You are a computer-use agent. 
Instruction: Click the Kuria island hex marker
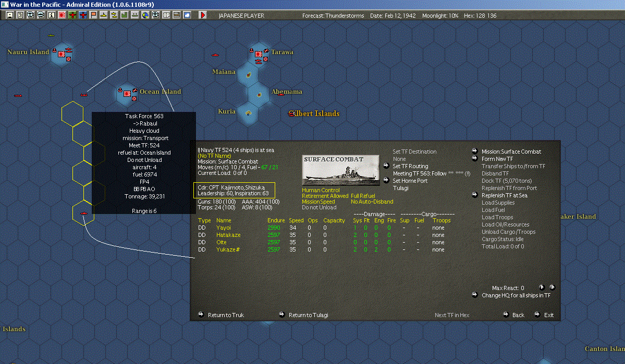pos(248,113)
